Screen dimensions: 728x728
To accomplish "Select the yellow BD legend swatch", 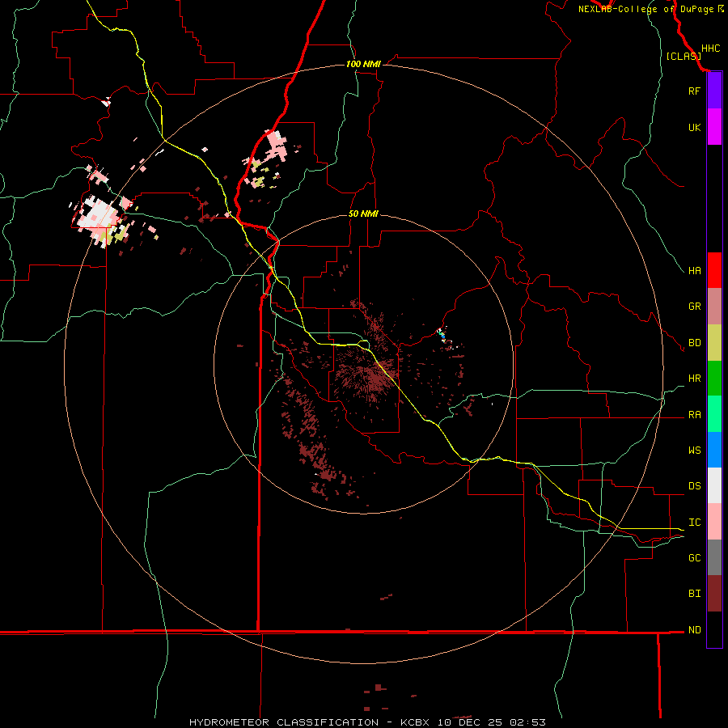I will (714, 343).
